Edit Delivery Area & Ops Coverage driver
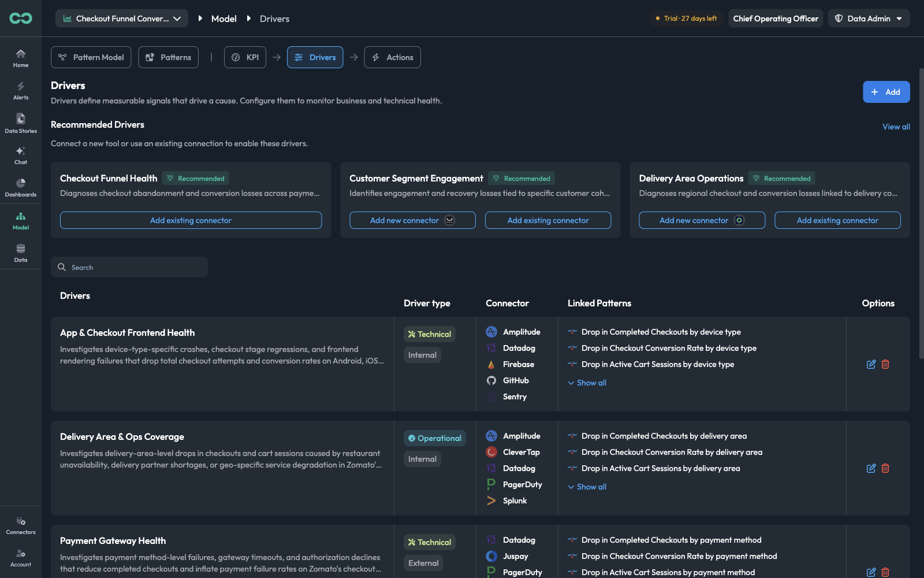Viewport: 924px width, 578px height. pyautogui.click(x=871, y=468)
